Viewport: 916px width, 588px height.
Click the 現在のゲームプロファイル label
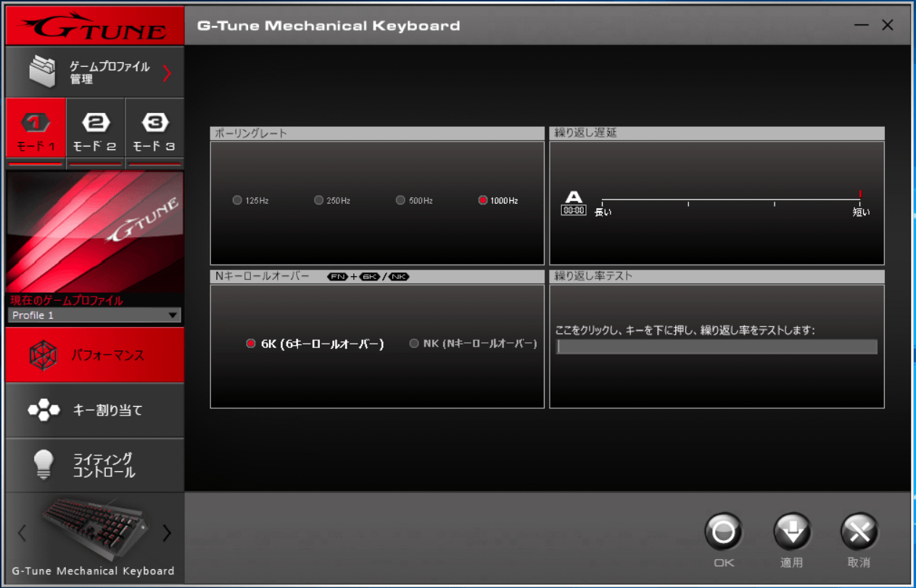(67, 300)
